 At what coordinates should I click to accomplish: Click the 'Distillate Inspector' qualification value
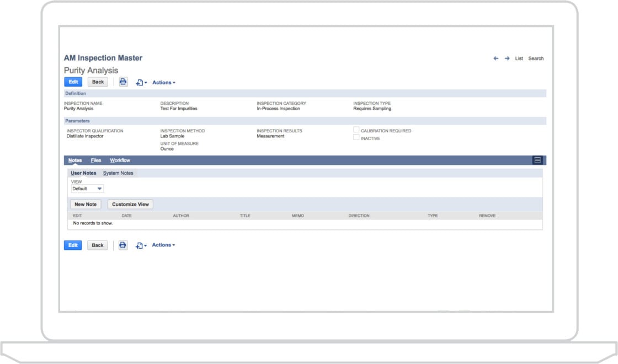[85, 136]
